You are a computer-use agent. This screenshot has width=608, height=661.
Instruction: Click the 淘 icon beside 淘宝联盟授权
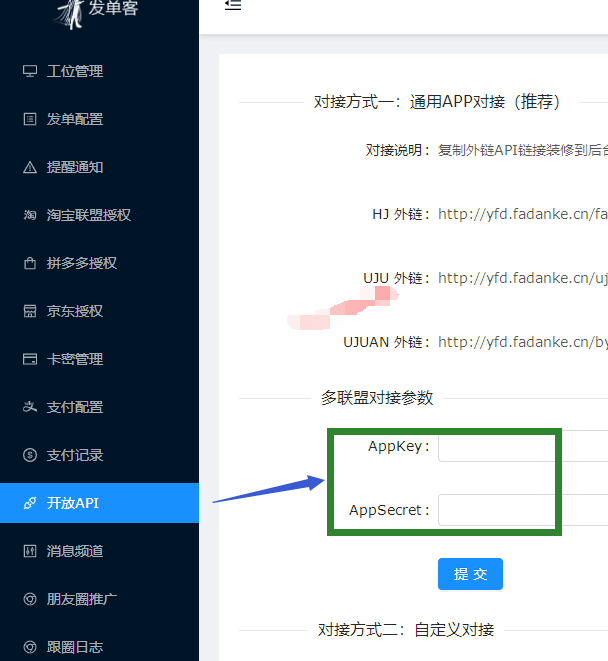point(30,215)
